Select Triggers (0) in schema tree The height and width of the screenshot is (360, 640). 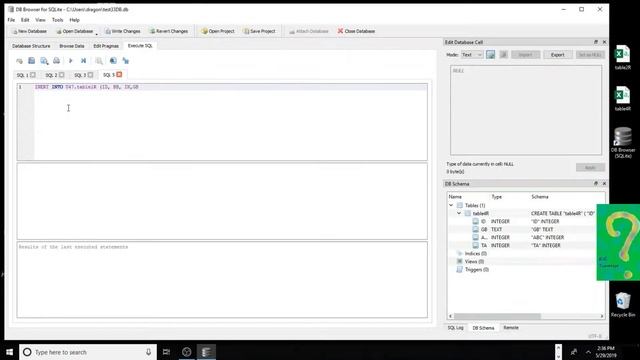point(476,269)
